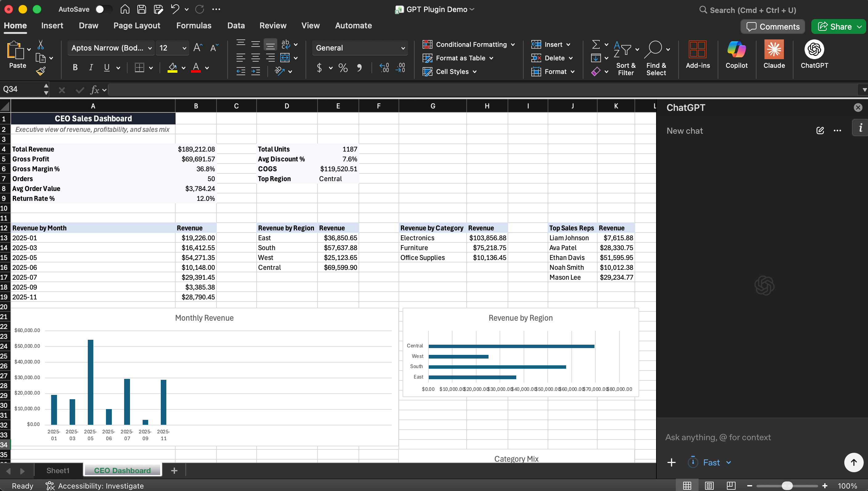
Task: Toggle underline formatting
Action: click(107, 67)
